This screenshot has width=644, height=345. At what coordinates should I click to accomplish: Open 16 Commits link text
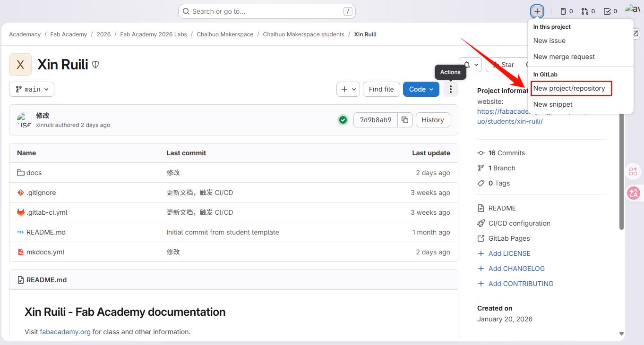[507, 153]
